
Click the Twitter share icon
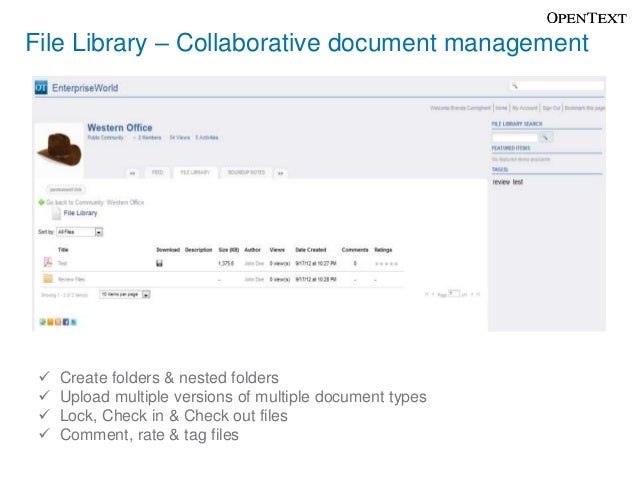coord(74,322)
